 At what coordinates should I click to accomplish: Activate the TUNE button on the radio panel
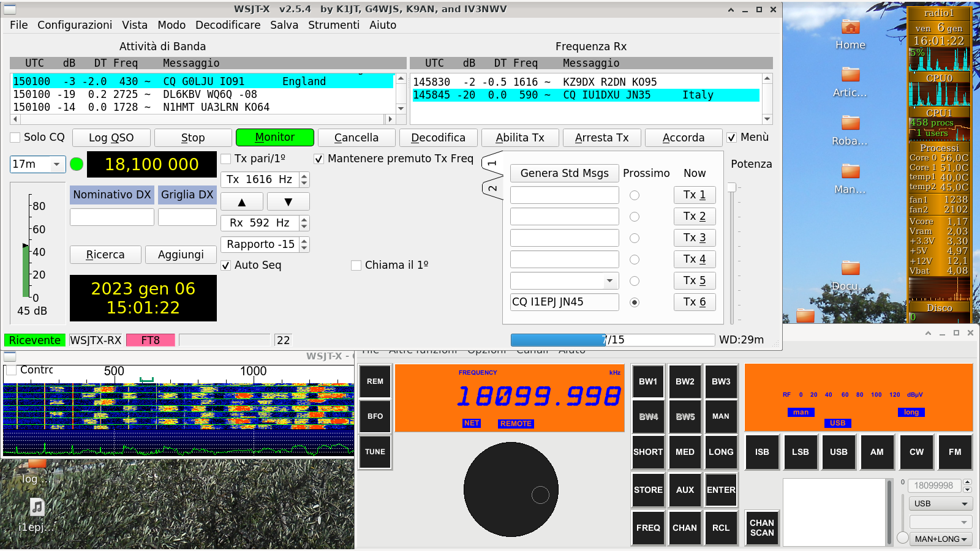(375, 452)
